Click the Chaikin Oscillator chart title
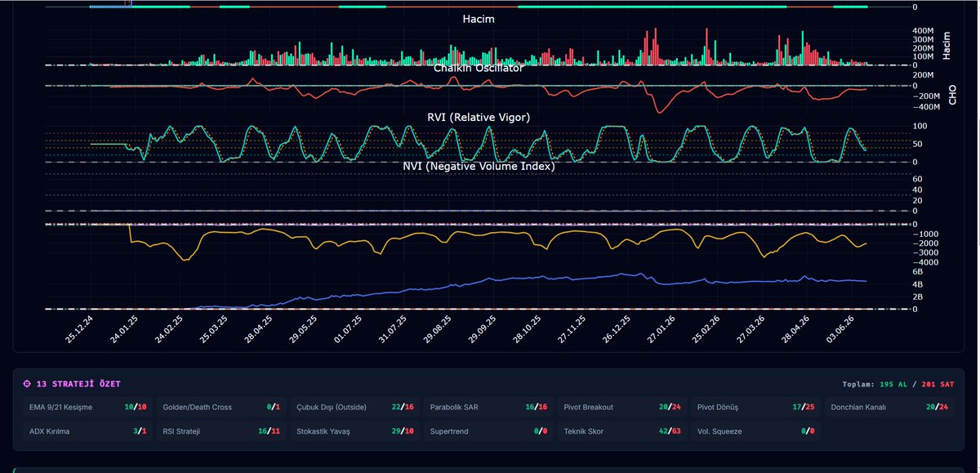 [x=479, y=68]
